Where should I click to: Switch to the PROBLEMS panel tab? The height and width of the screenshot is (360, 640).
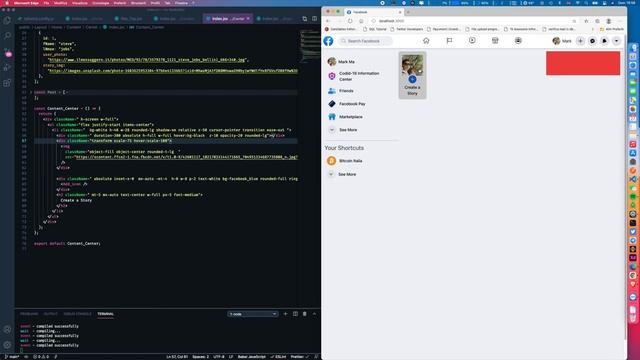(29, 314)
